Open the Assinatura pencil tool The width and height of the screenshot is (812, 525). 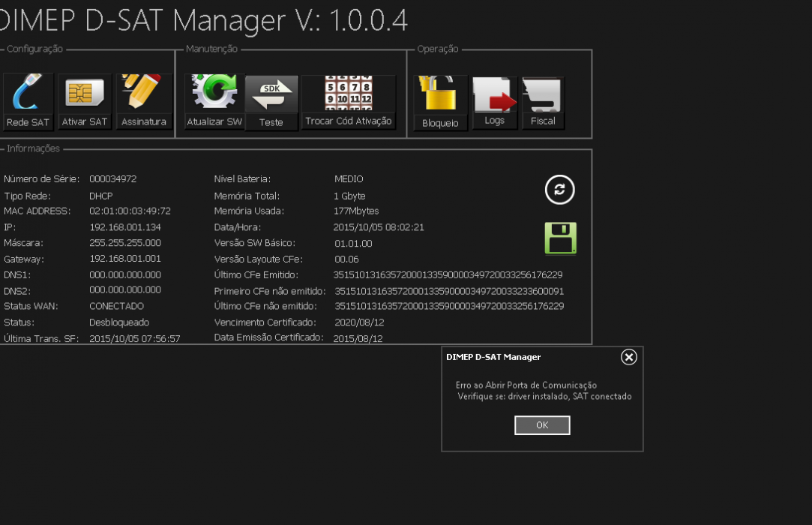144,101
